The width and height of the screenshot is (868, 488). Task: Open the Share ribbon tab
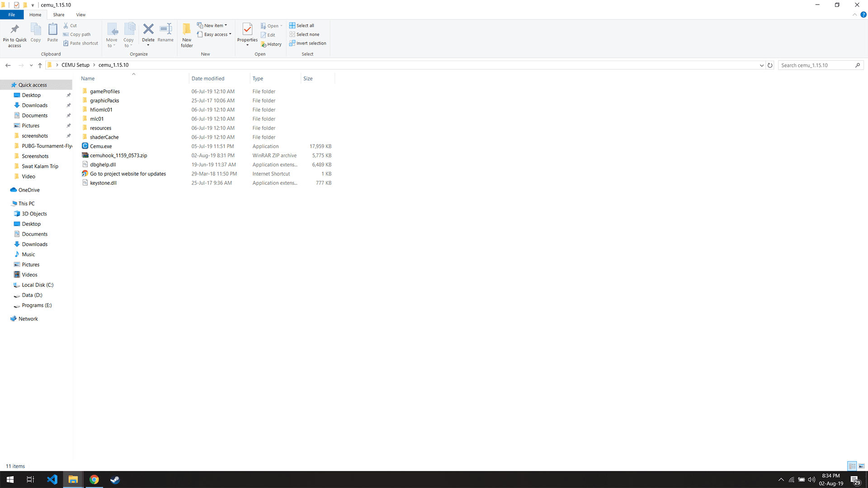59,15
